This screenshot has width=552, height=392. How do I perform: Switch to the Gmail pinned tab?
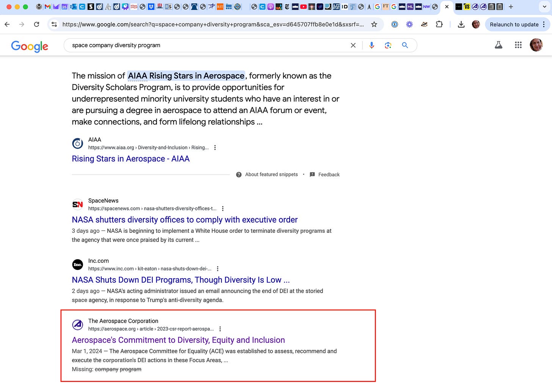(48, 6)
